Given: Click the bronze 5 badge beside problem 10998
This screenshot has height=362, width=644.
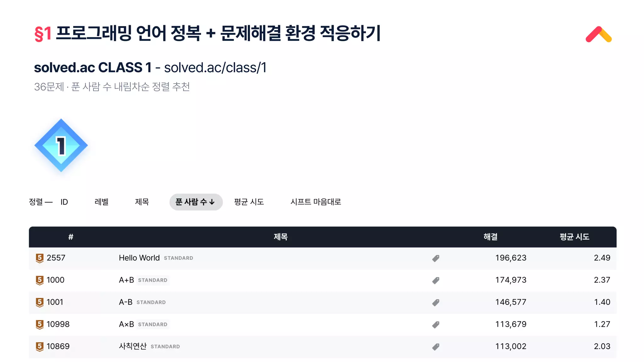Looking at the screenshot, I should [40, 325].
